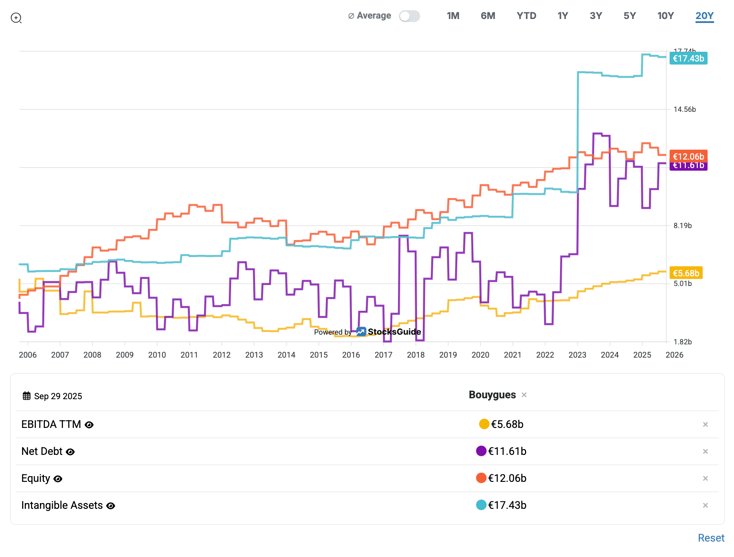Remove the Intangible Assets row
The image size is (734, 557).
pyautogui.click(x=705, y=506)
